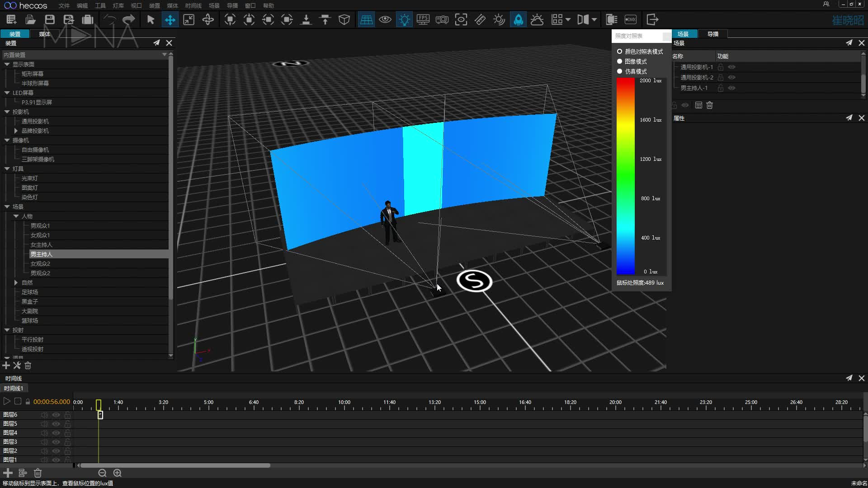The width and height of the screenshot is (868, 488).
Task: Open the 内置装置 dropdown
Action: pos(164,55)
